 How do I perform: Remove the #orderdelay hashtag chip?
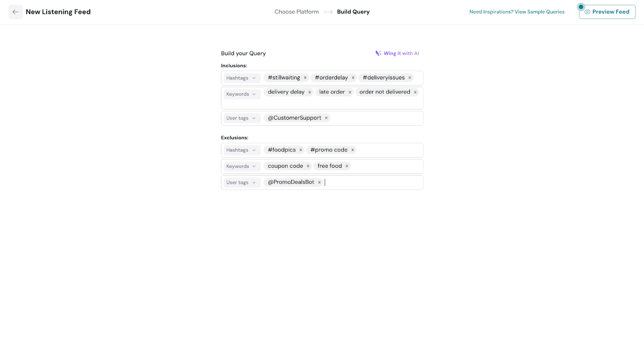click(353, 78)
